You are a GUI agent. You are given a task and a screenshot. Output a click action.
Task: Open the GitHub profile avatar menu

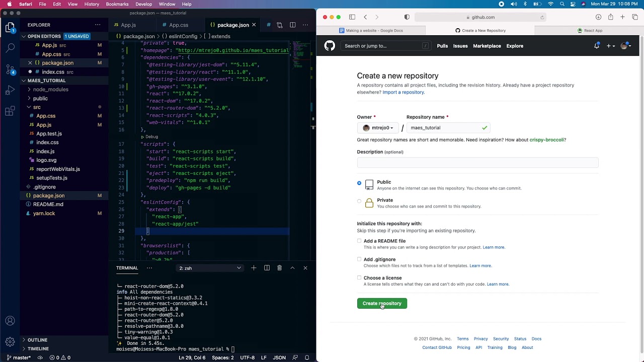[625, 46]
